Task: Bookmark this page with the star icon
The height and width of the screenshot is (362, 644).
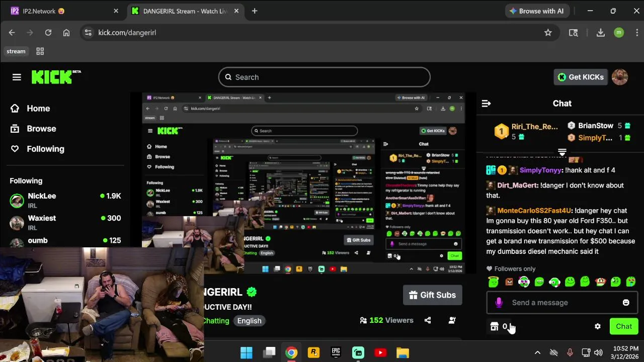Action: (x=548, y=33)
